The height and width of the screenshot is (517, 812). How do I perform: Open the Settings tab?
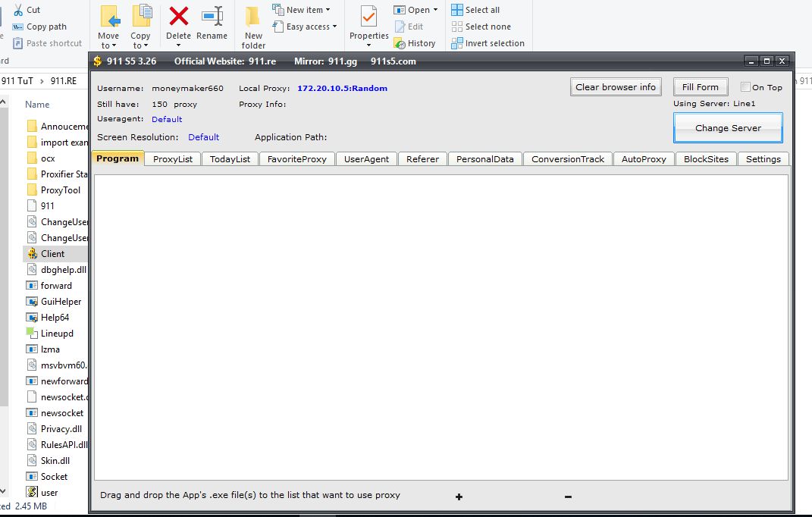click(x=763, y=159)
